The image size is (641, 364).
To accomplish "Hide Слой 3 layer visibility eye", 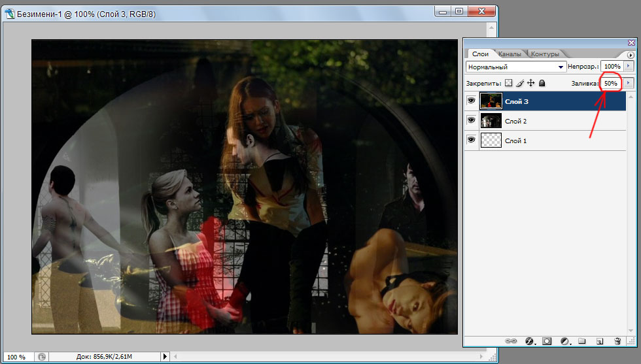I will tap(471, 101).
